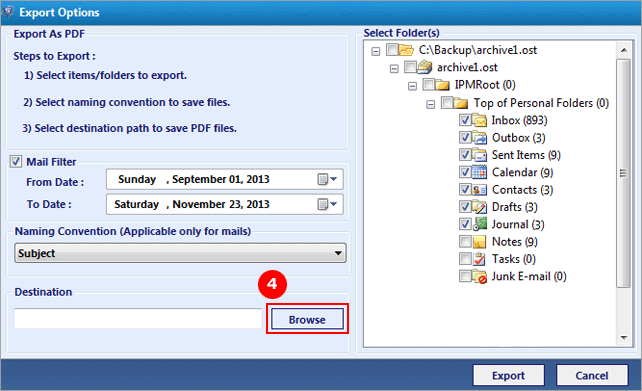The height and width of the screenshot is (391, 642).
Task: Click the Destination path text field
Action: [138, 319]
